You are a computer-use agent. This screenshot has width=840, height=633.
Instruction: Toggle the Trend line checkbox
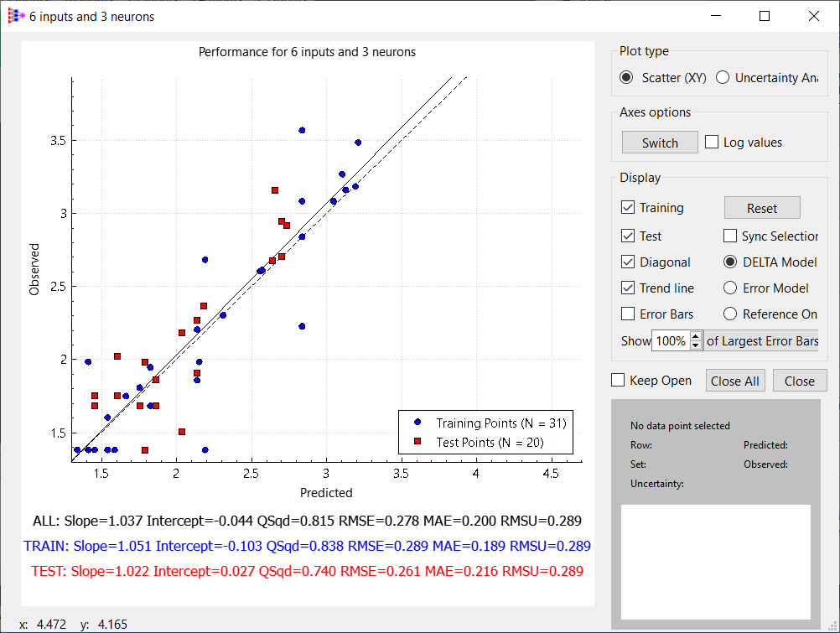click(x=628, y=288)
